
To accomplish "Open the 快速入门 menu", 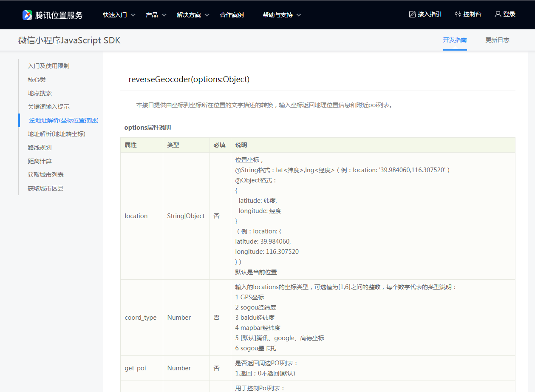I will click(x=115, y=15).
